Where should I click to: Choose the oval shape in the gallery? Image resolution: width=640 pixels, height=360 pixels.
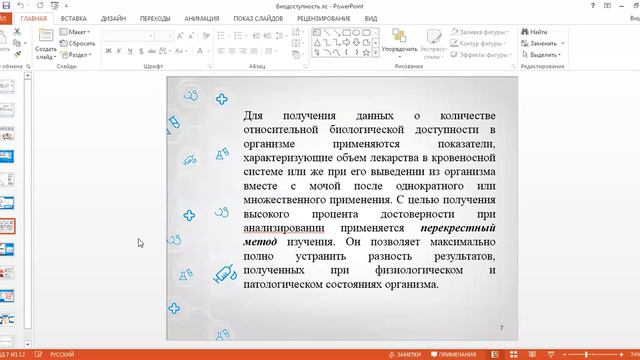point(356,32)
